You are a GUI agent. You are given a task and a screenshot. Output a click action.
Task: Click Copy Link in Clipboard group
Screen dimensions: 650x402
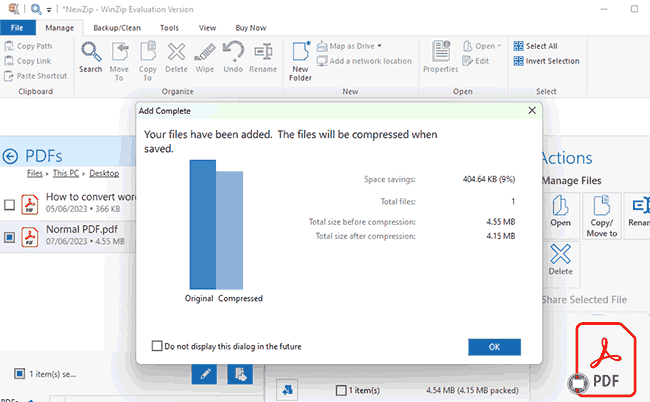click(x=27, y=61)
